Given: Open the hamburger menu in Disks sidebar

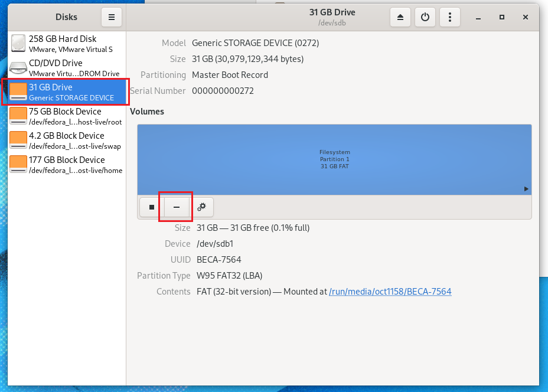Looking at the screenshot, I should point(112,17).
